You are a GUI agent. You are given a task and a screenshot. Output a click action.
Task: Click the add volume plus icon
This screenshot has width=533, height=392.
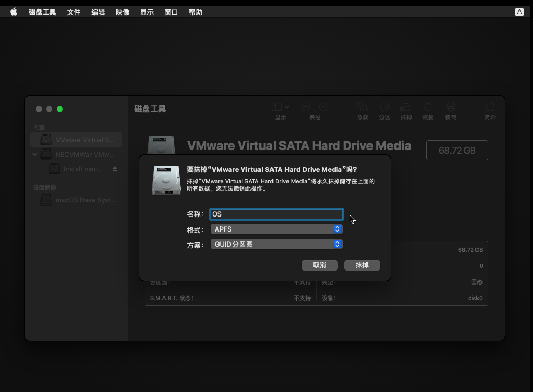(x=306, y=107)
